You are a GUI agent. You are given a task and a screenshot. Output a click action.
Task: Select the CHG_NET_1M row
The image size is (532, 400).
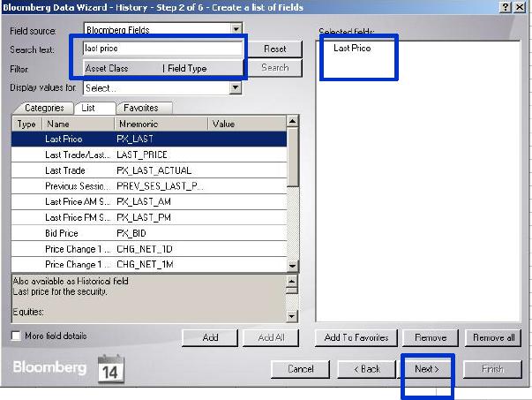point(149,264)
